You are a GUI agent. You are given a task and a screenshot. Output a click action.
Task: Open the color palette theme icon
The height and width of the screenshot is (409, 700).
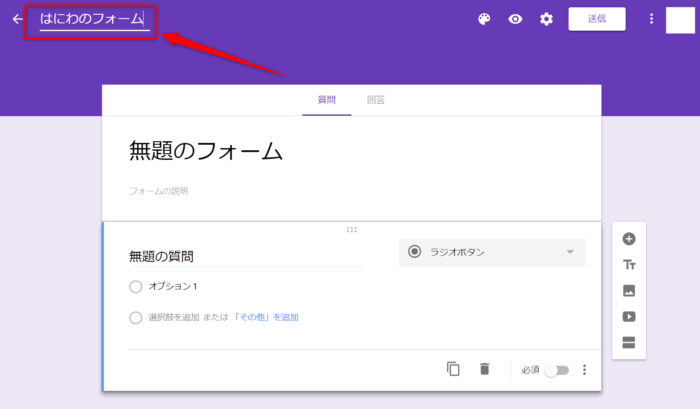(x=484, y=19)
